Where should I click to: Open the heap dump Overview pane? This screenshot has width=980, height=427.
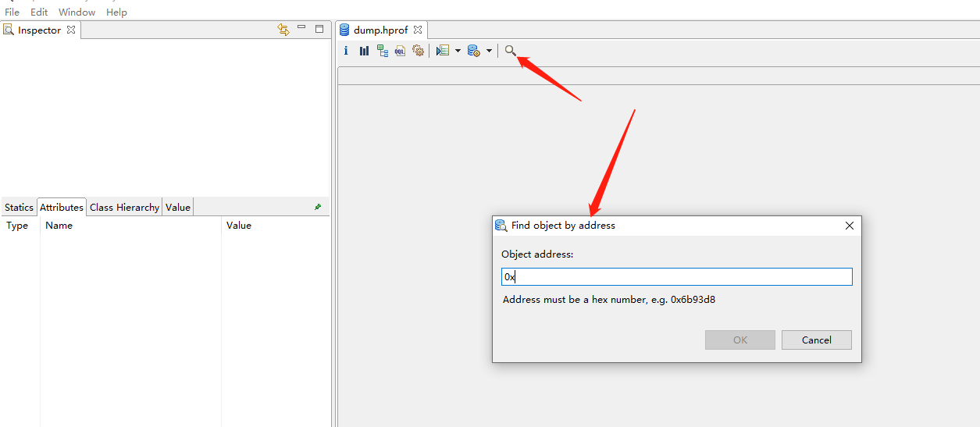(346, 51)
